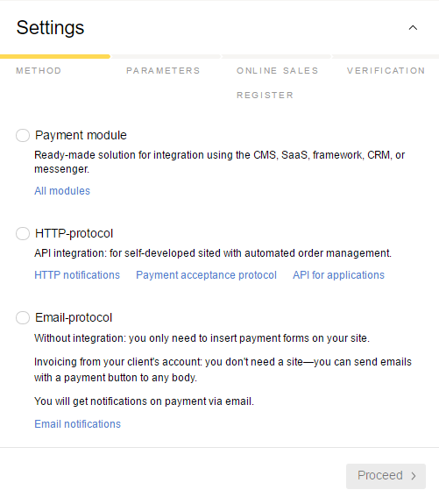Go to Online Sales Register step
Viewport: 439px width, 504px height.
point(278,83)
